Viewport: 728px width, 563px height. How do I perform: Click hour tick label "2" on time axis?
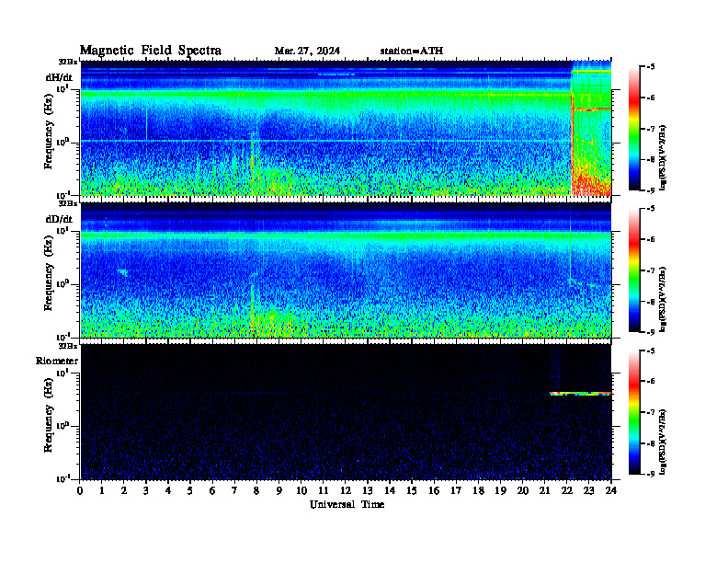pyautogui.click(x=124, y=490)
